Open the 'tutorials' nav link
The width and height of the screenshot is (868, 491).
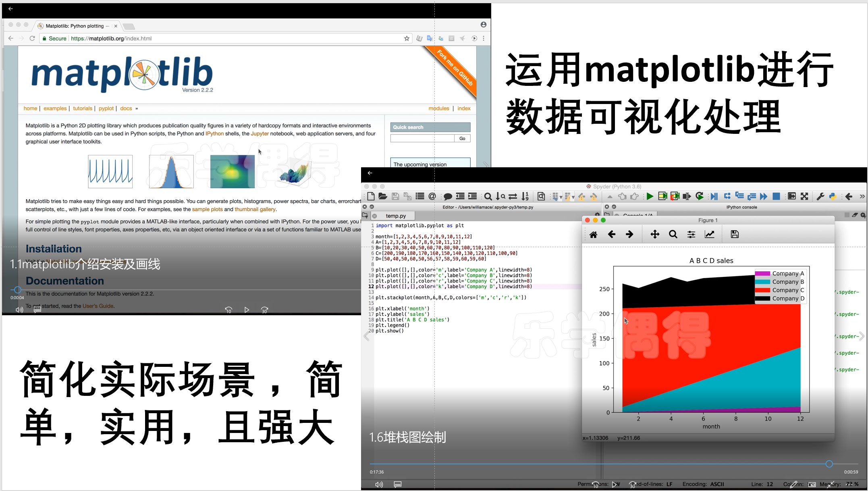pyautogui.click(x=83, y=108)
